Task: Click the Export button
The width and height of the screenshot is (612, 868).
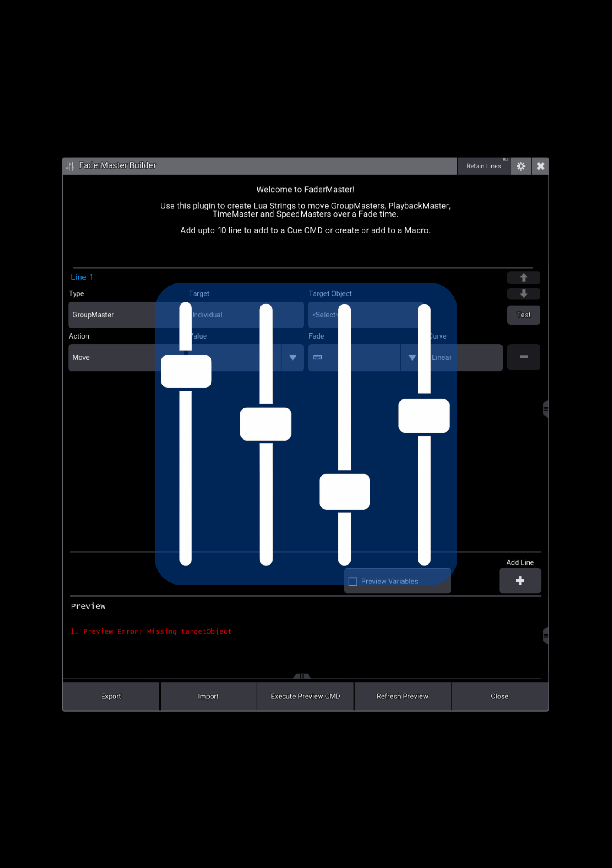Action: coord(111,696)
